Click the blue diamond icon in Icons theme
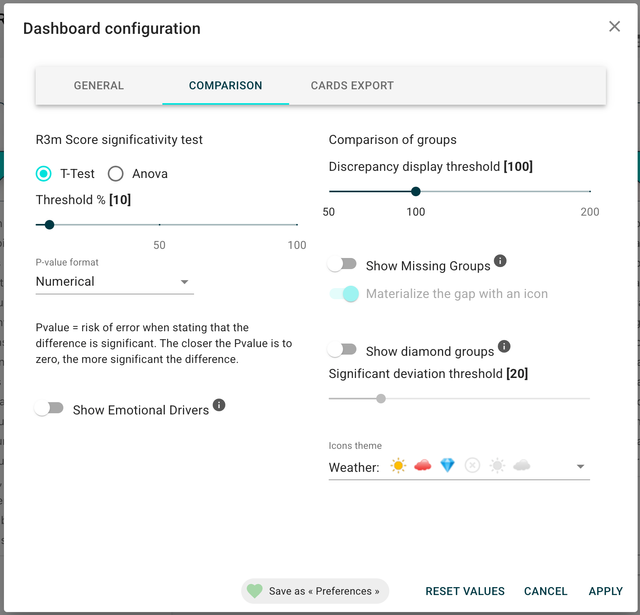The width and height of the screenshot is (640, 615). click(447, 466)
